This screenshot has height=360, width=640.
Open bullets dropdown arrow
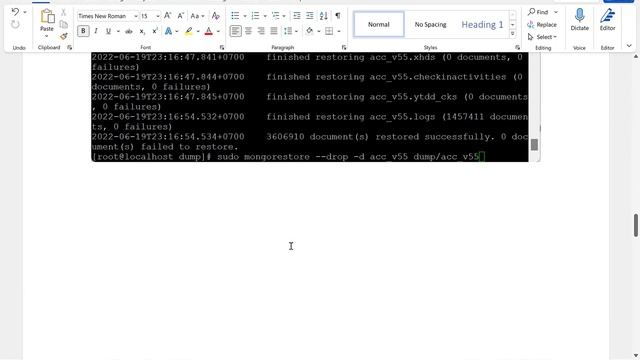tap(244, 16)
